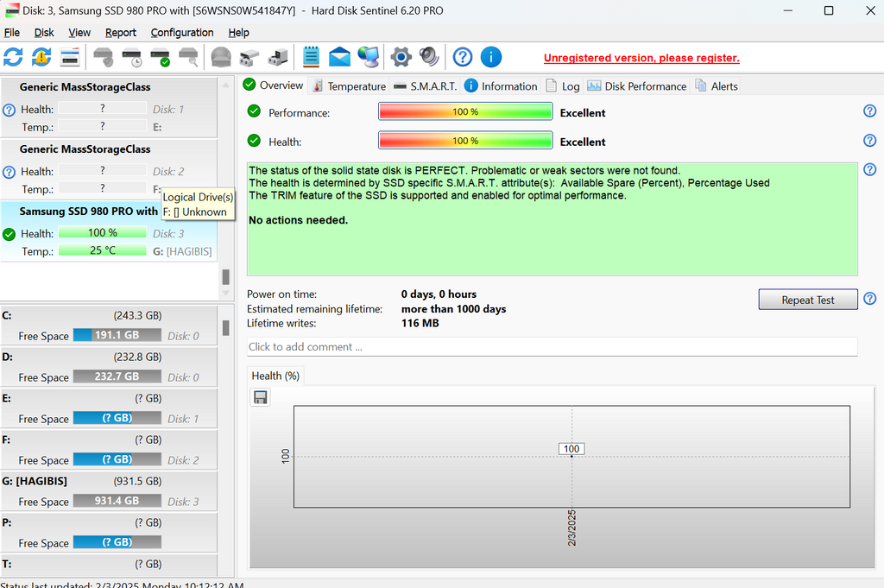
Task: Click the globe and monitor toolbar icon
Action: pos(368,57)
